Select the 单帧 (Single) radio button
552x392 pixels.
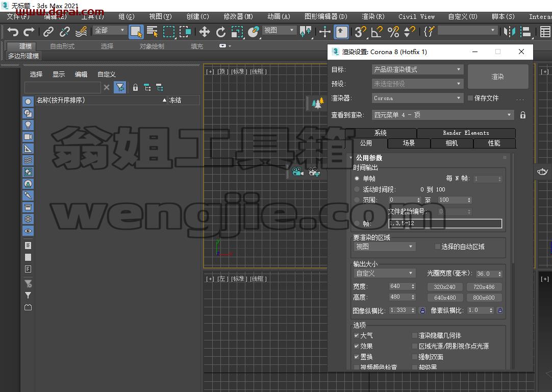pos(357,179)
